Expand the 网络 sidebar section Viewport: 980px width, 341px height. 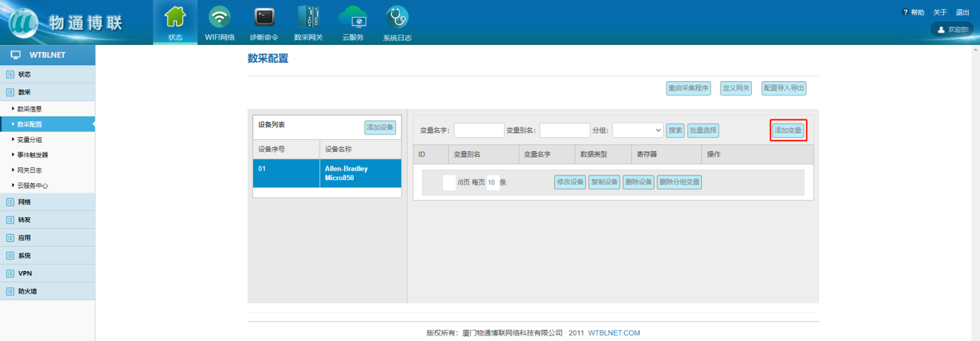[x=24, y=202]
